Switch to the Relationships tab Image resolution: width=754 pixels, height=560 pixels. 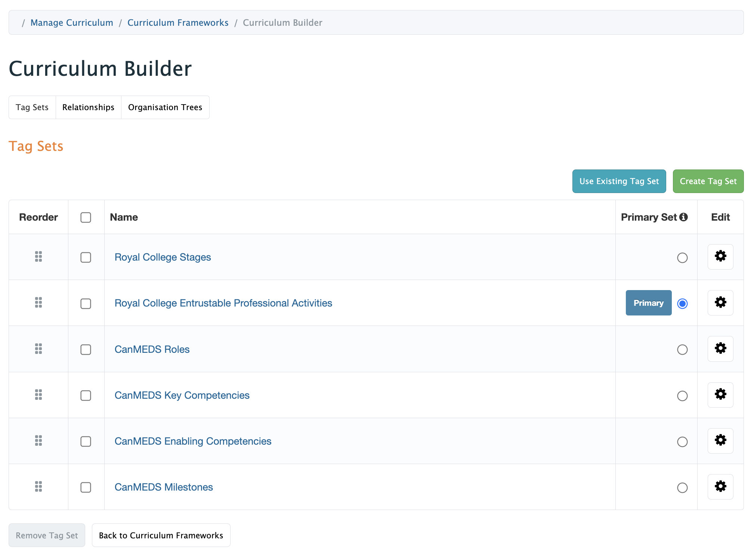pyautogui.click(x=88, y=108)
